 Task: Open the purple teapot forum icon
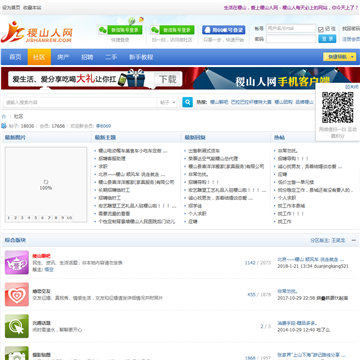(x=17, y=263)
